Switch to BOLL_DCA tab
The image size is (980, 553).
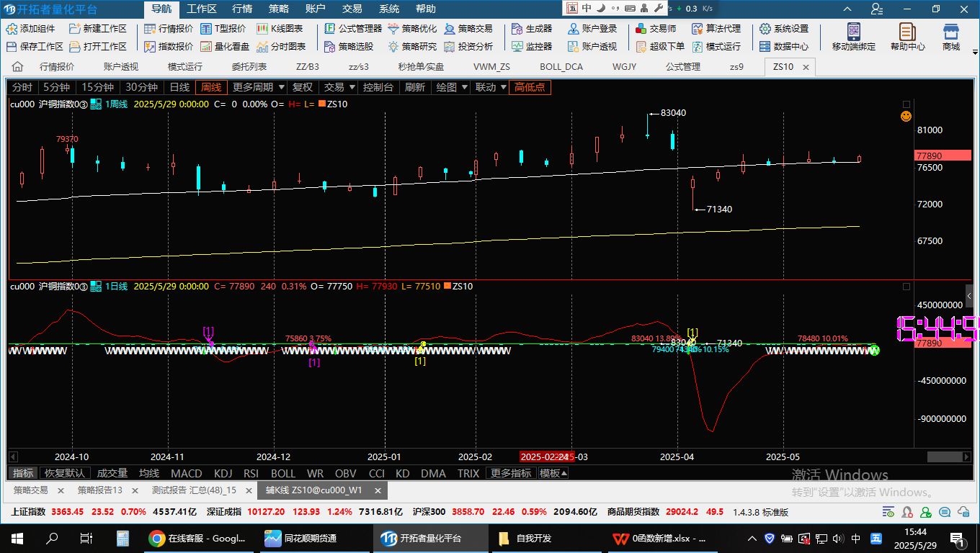561,66
